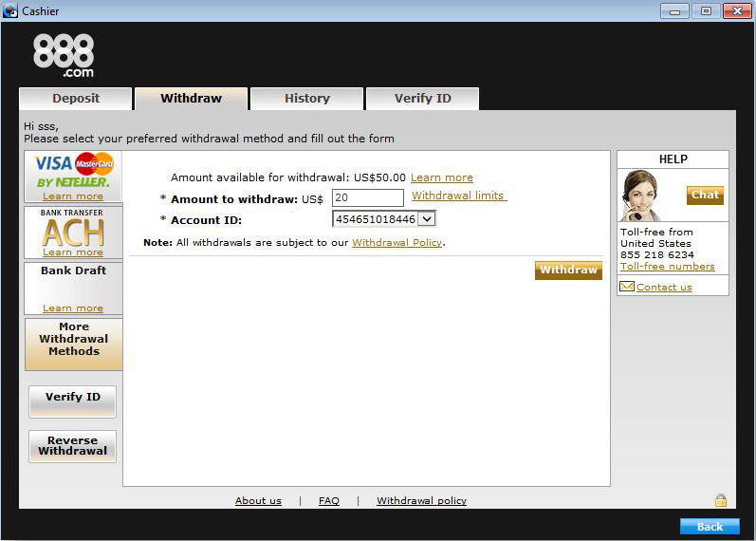Click the Verify ID sidebar button
The width and height of the screenshot is (756, 541).
point(72,401)
